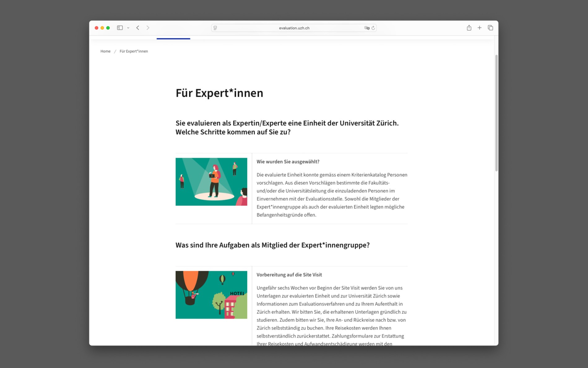The height and width of the screenshot is (368, 588).
Task: Go back to the previous page
Action: tap(138, 28)
